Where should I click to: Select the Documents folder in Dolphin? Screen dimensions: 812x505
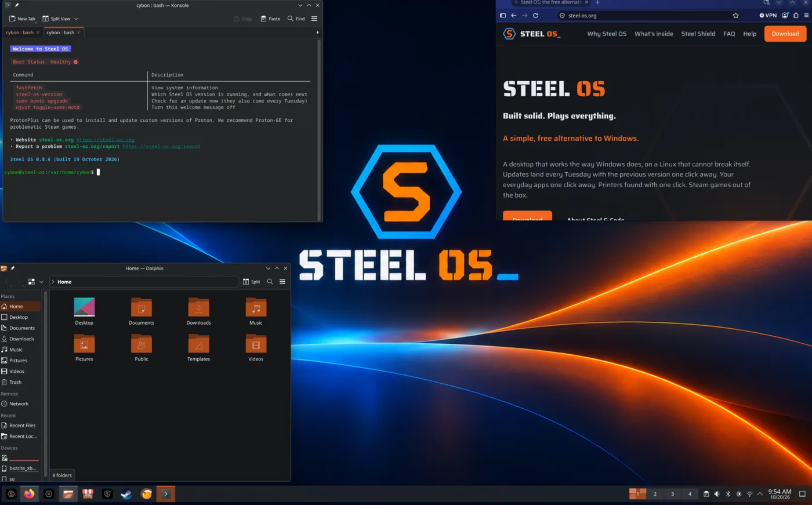tap(142, 311)
